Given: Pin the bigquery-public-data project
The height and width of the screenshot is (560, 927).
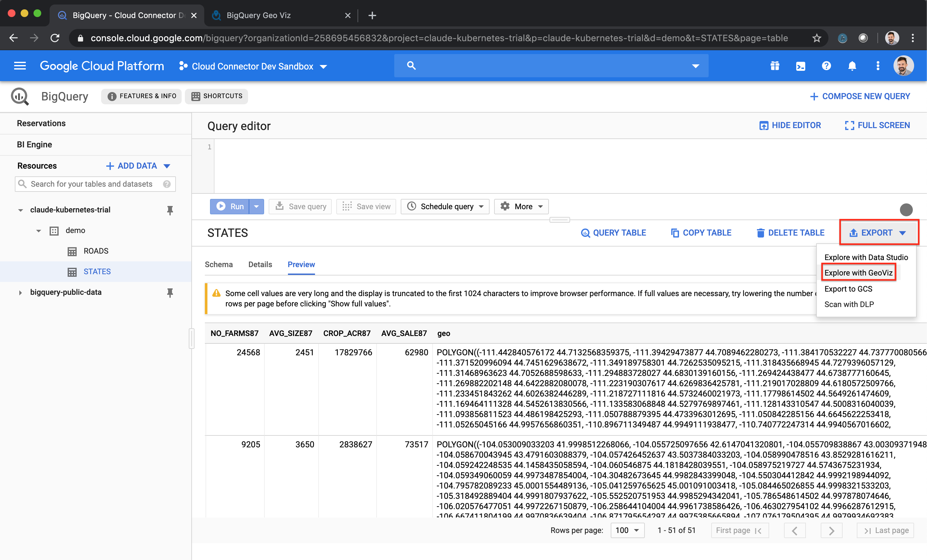Looking at the screenshot, I should (x=170, y=293).
